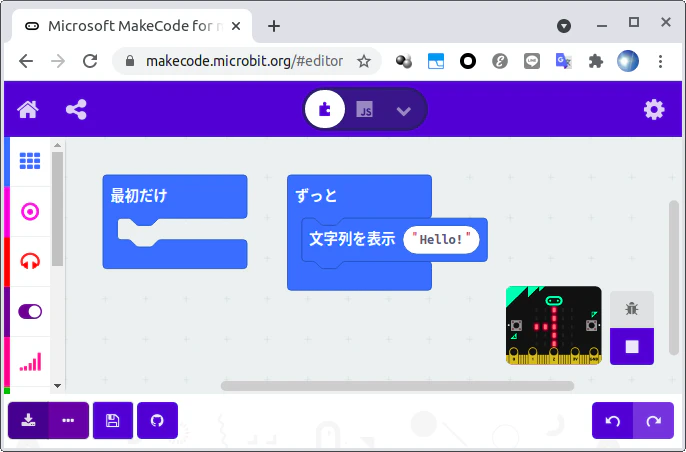Expand the language dropdown beside JS
686x452 pixels.
[403, 111]
